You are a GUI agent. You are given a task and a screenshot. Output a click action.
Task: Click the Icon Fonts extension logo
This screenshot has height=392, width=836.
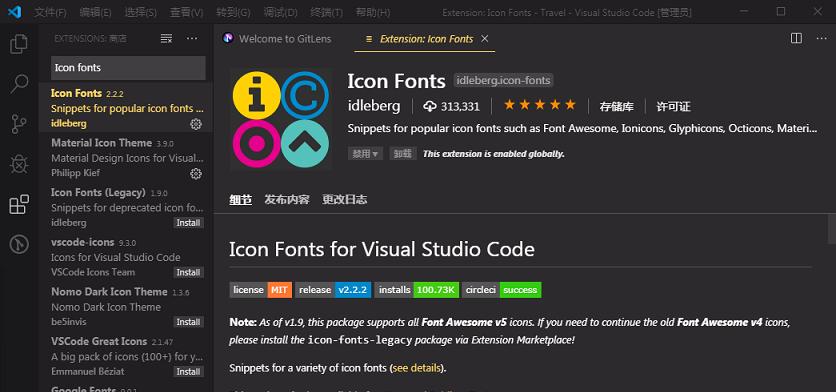click(x=281, y=119)
